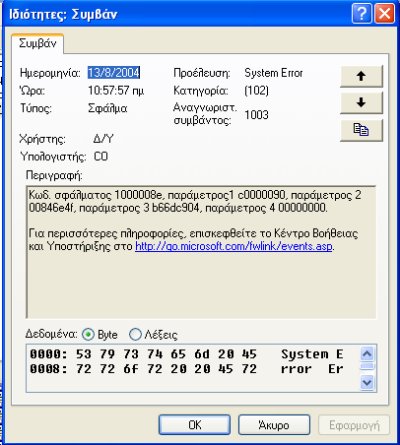Select the Συμβάν tab
This screenshot has height=445, width=400.
coord(37,43)
